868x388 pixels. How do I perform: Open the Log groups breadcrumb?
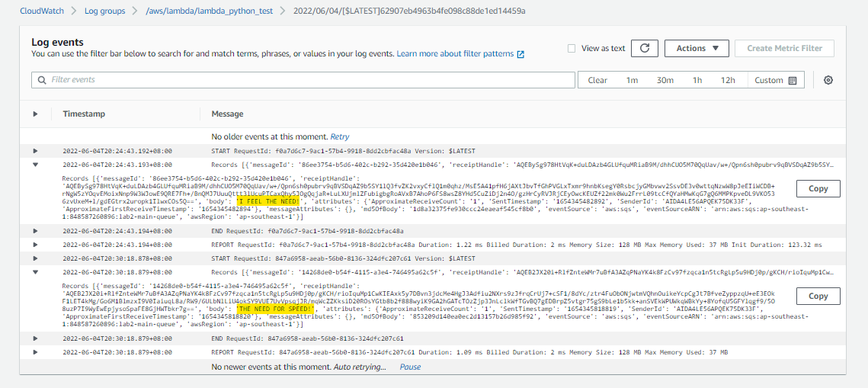[104, 11]
